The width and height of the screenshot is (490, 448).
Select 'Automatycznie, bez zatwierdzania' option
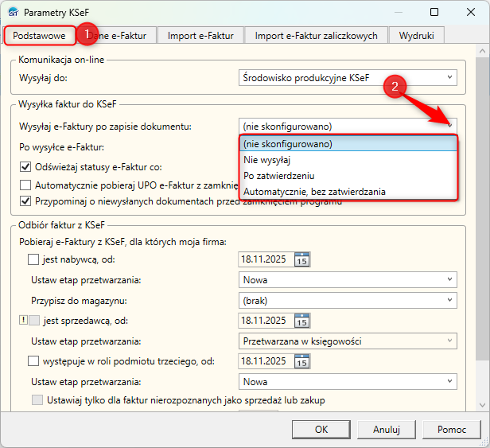(x=314, y=191)
